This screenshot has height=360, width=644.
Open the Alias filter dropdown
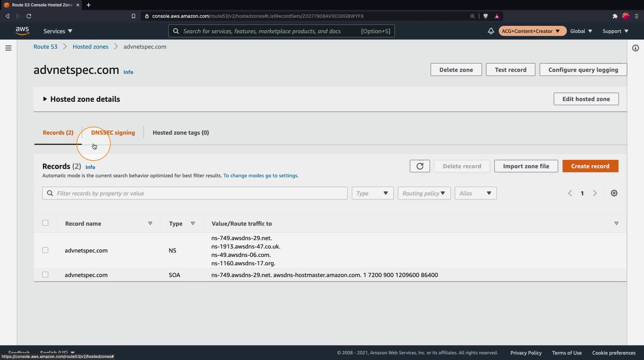(x=476, y=193)
